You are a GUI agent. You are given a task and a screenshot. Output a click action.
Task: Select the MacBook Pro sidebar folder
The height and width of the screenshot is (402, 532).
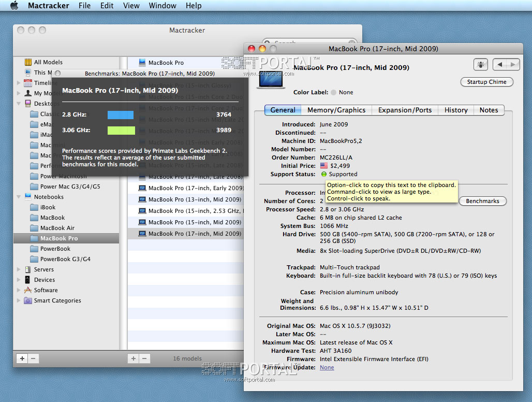pos(66,238)
